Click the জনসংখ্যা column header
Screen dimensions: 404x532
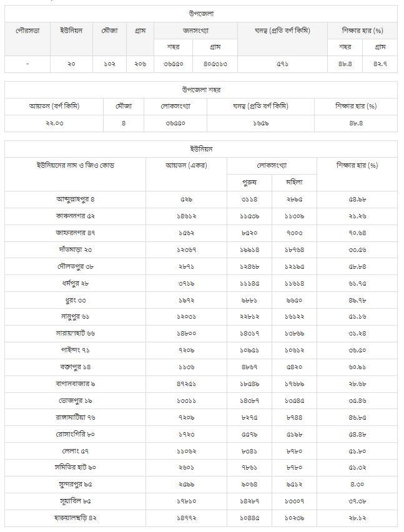(195, 31)
